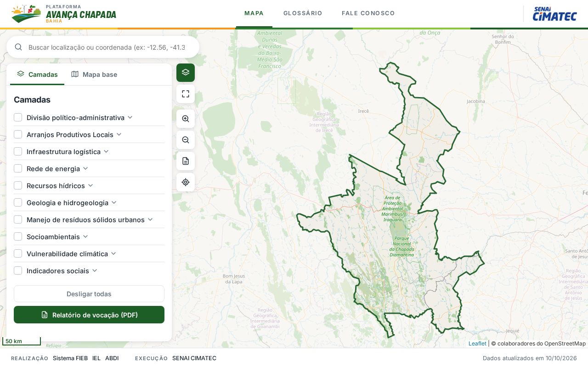Enable Recursos hídricos layer
The height and width of the screenshot is (368, 588).
click(18, 185)
